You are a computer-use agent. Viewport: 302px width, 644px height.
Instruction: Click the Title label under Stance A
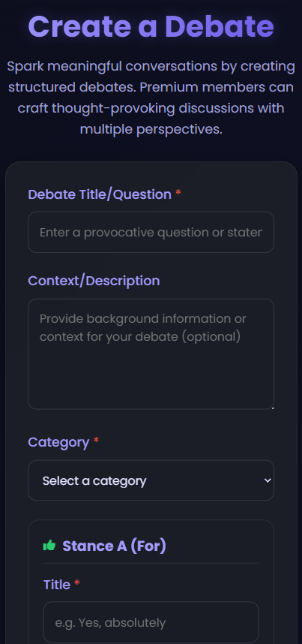[57, 585]
